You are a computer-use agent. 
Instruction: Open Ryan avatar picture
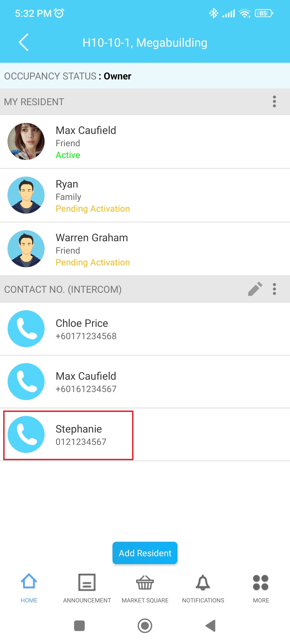click(26, 195)
